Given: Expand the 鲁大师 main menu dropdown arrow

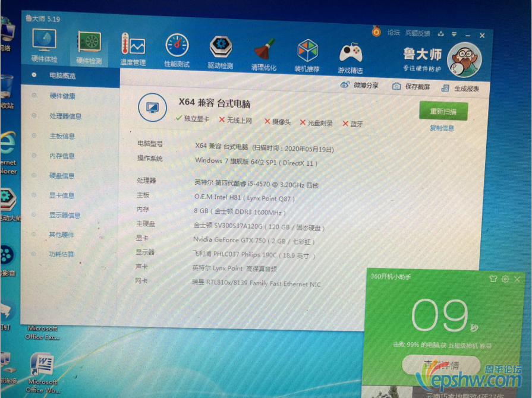Looking at the screenshot, I should click(x=454, y=34).
